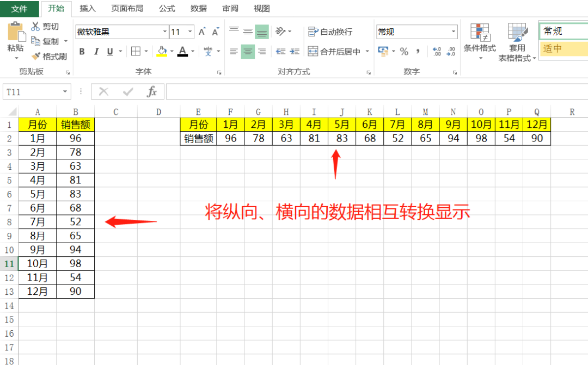Viewport: 588px width, 365px height.
Task: Open the number 数字 dialog launcher
Action: [455, 72]
